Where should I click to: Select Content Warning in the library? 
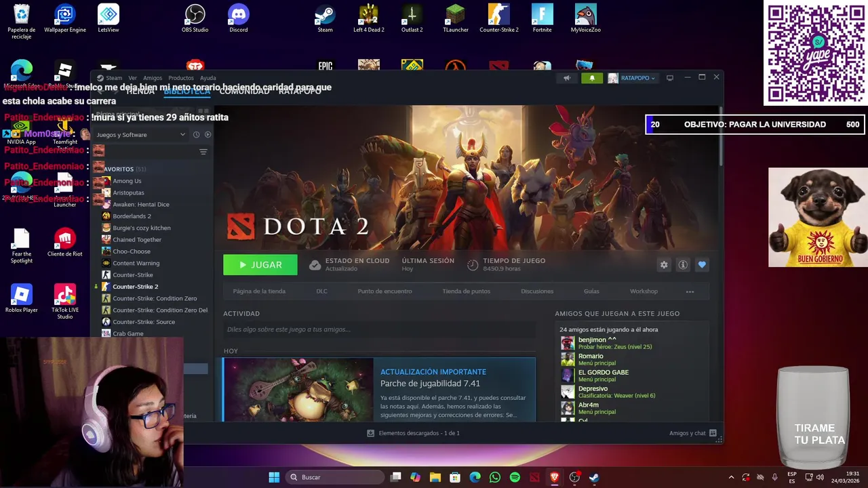(136, 263)
